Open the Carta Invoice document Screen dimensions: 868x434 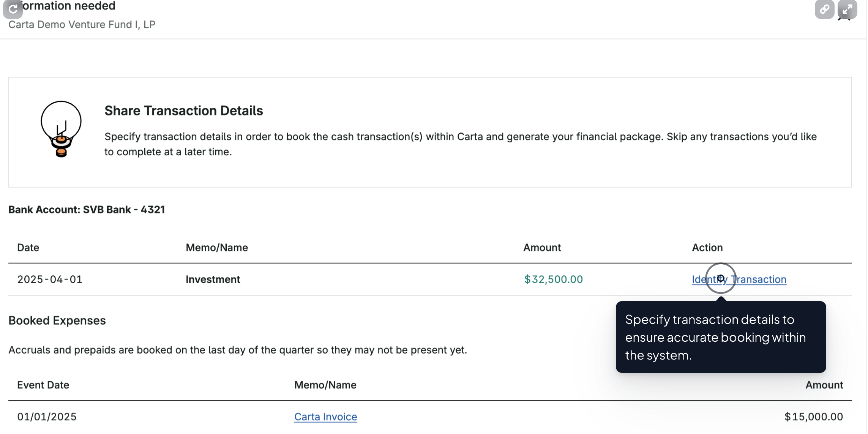[325, 417]
